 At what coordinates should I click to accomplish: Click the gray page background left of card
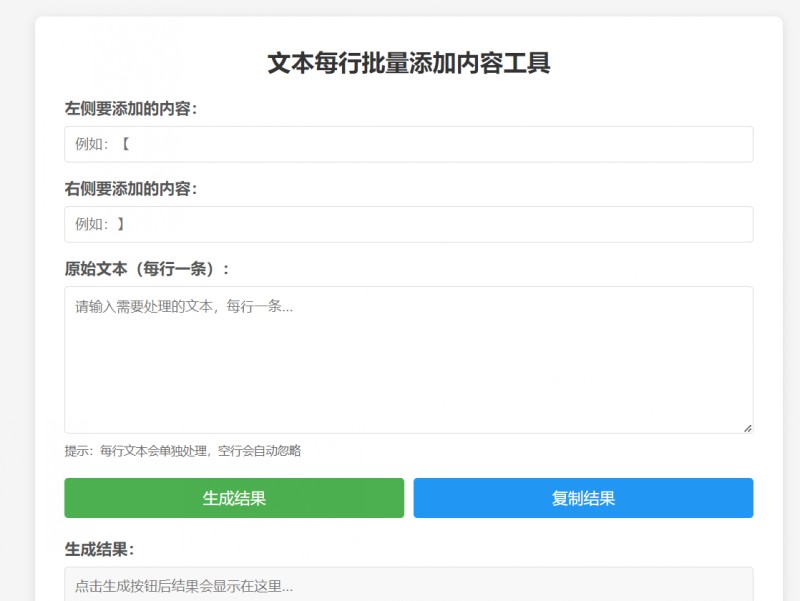pyautogui.click(x=16, y=300)
